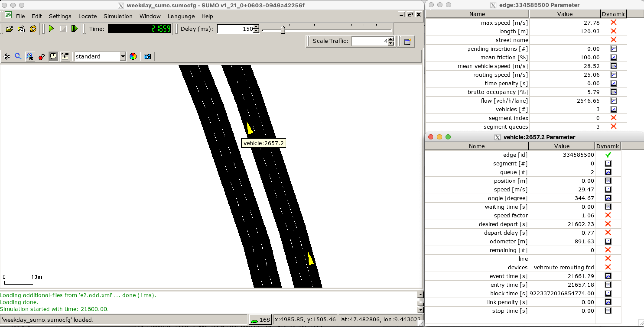Screen dimensions: 644x327
Task: Click the 'weekday_sumo.sumocfg' loaded status text
Action: (47, 320)
